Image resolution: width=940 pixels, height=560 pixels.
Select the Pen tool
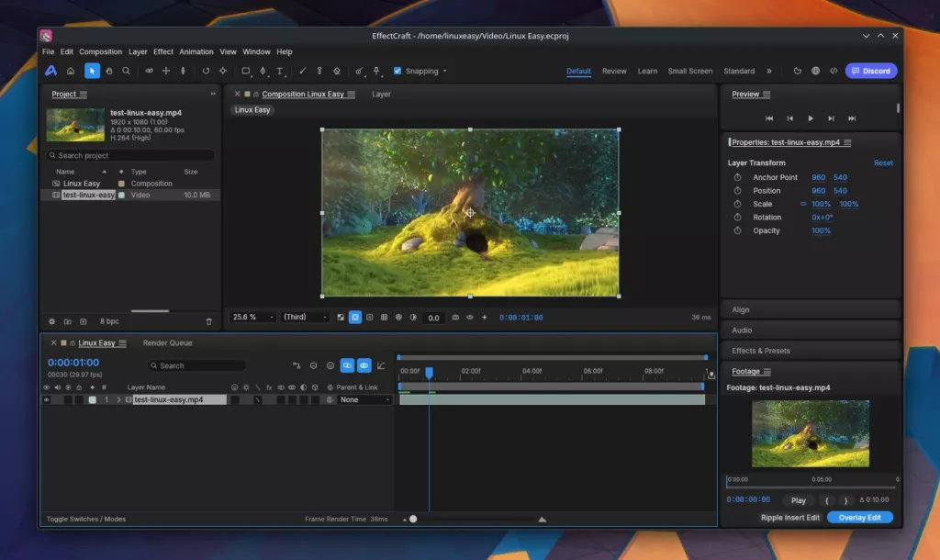tap(263, 71)
